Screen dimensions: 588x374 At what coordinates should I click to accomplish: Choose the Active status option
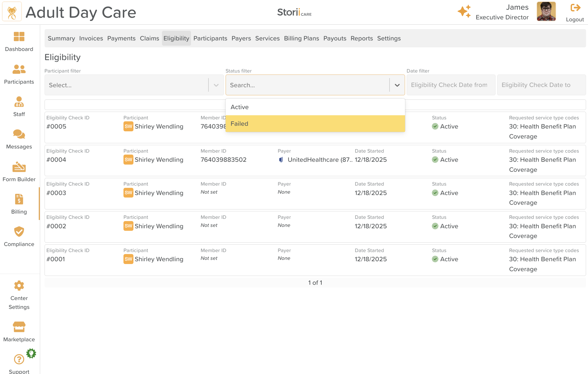coord(315,107)
